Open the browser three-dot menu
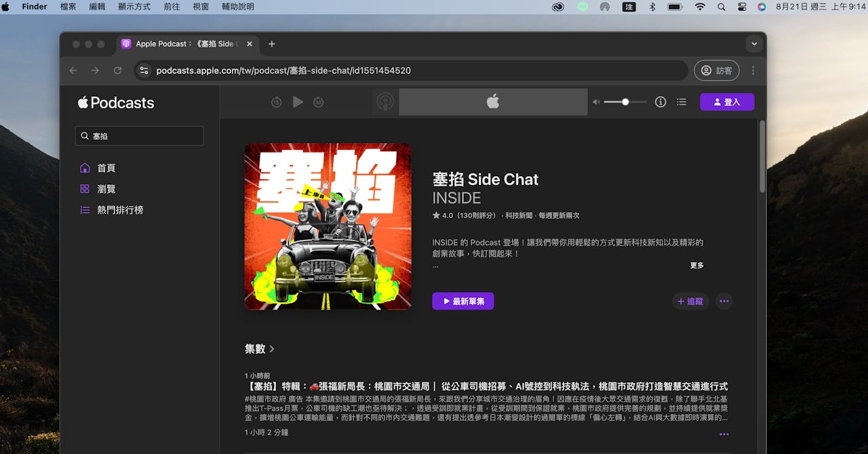 point(753,70)
